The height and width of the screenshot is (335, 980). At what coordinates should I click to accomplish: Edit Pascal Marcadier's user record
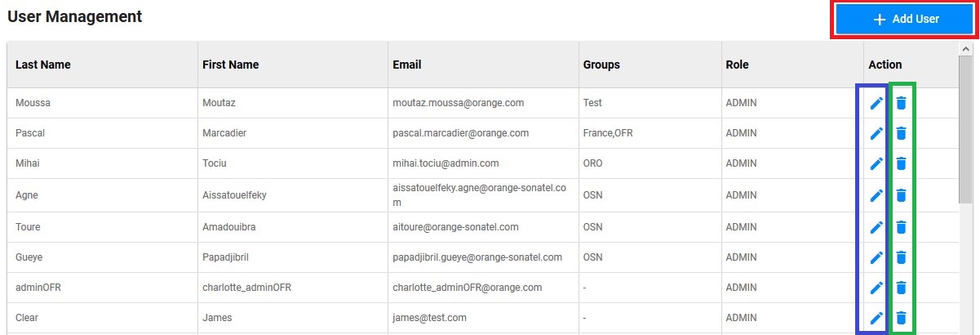[x=876, y=133]
